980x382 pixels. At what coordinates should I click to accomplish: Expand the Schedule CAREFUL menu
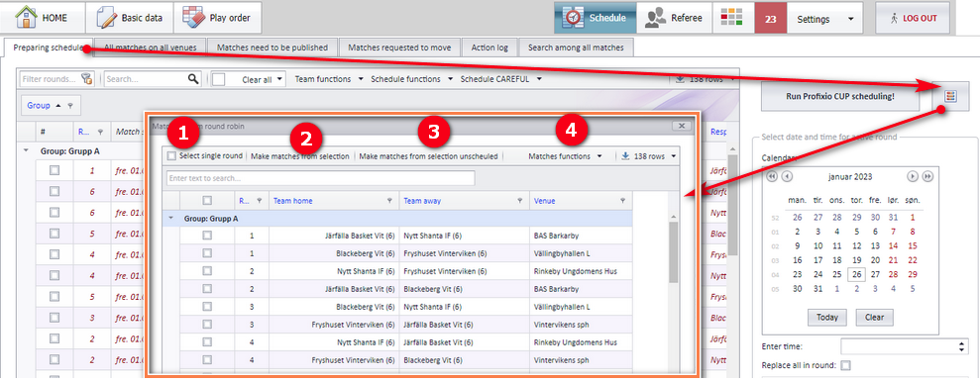click(x=500, y=79)
